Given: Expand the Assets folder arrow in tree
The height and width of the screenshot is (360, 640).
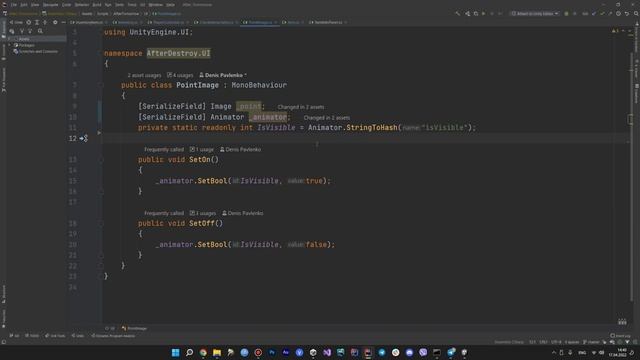Looking at the screenshot, I should [x=10, y=39].
